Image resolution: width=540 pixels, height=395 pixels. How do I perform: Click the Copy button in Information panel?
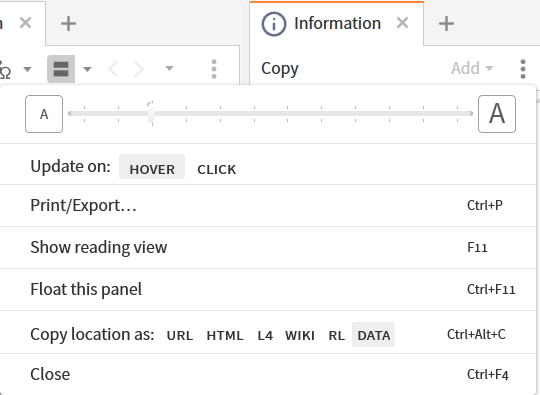tap(280, 69)
